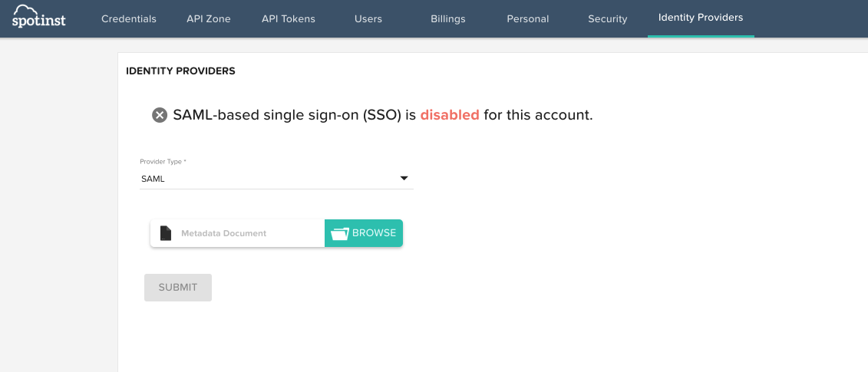Switch to the API Zone tab
868x372 pixels.
tap(208, 18)
